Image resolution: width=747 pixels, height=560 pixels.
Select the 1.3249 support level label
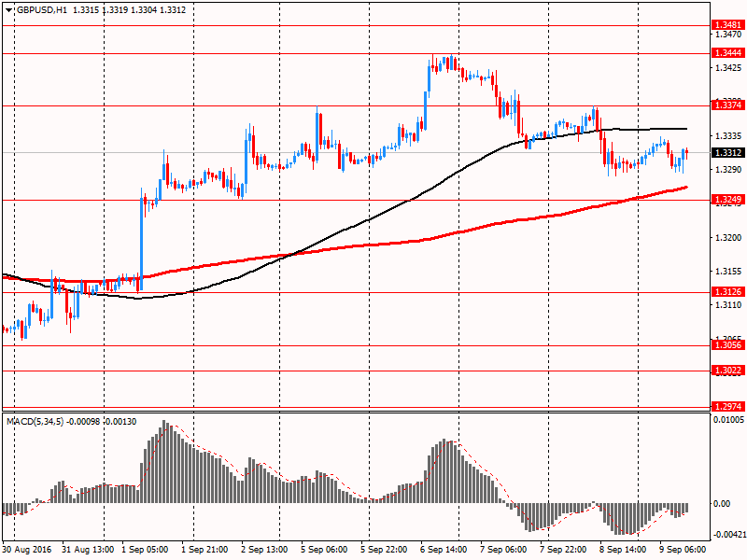coord(728,200)
